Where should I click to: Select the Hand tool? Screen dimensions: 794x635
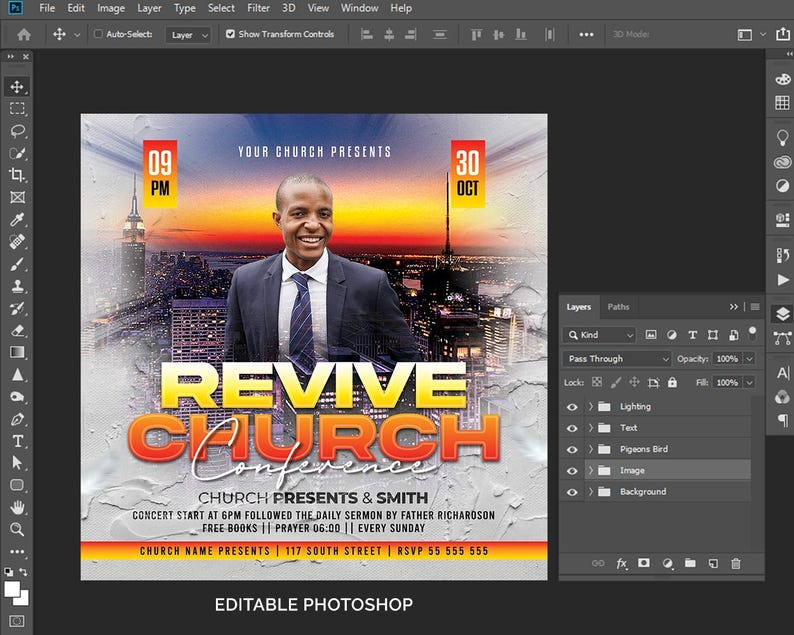(x=17, y=507)
